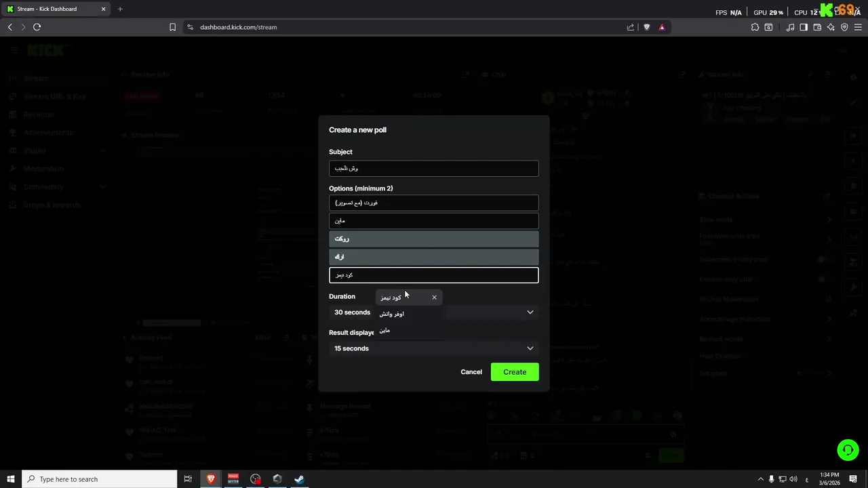The image size is (868, 488).
Task: Click the microphone tray icon
Action: coord(772,479)
